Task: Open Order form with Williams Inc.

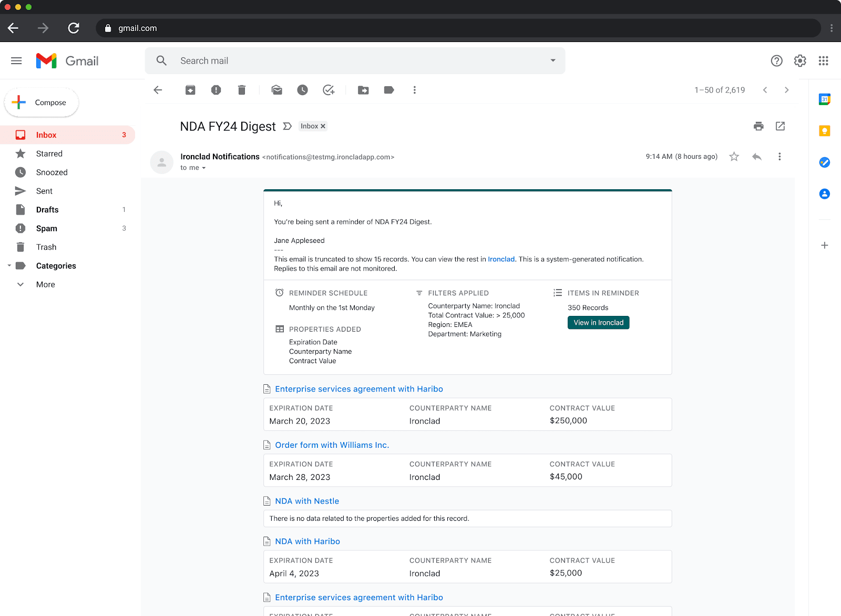Action: [x=332, y=445]
